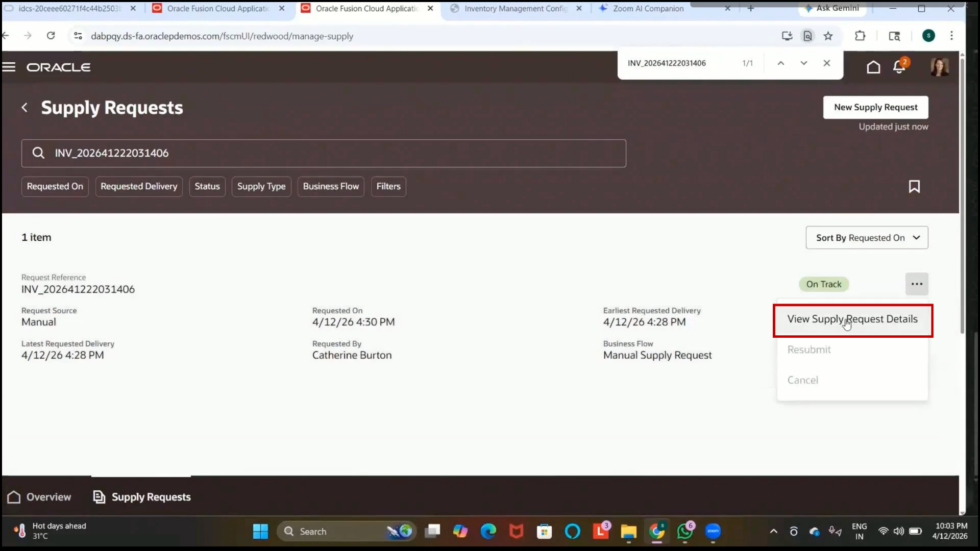The height and width of the screenshot is (551, 980).
Task: Open the user profile avatar menu
Action: pyautogui.click(x=939, y=67)
